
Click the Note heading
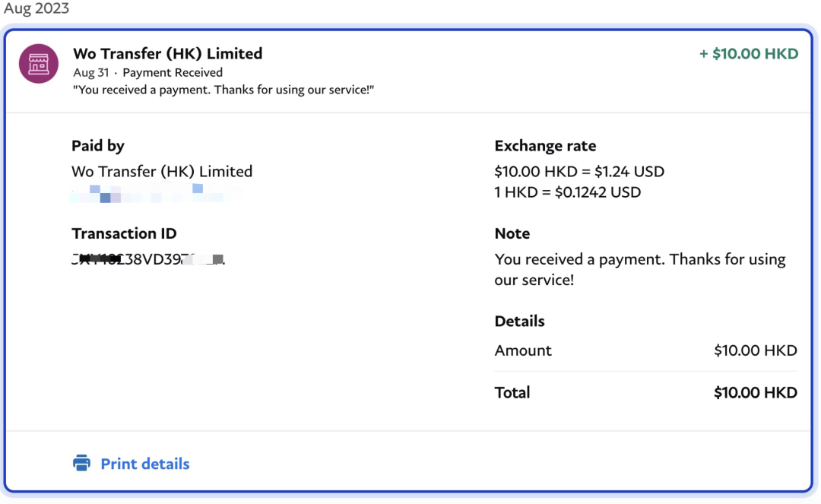click(x=512, y=233)
